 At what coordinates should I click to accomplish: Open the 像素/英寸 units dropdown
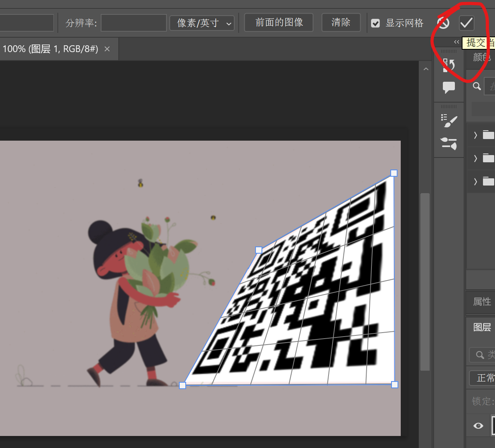click(x=202, y=23)
